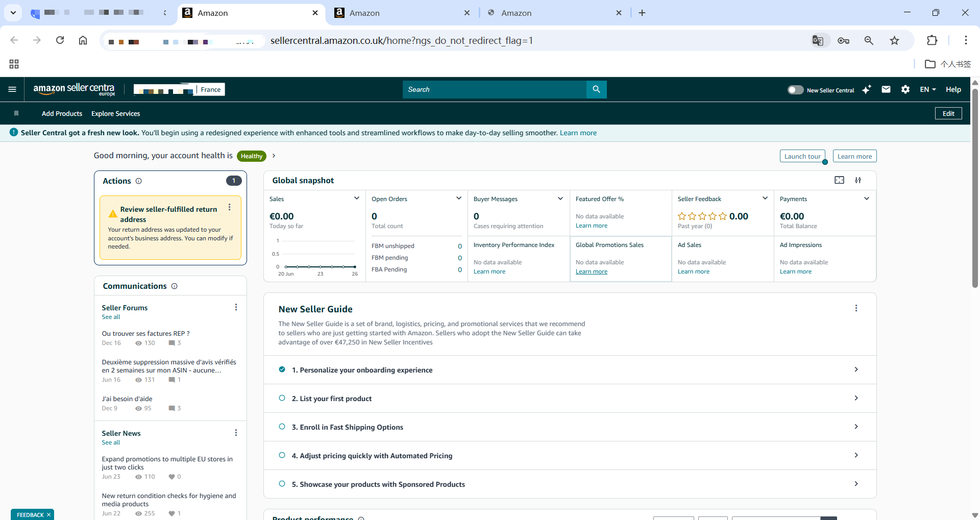This screenshot has height=520, width=980.
Task: Click the search magnifier button
Action: click(x=596, y=89)
